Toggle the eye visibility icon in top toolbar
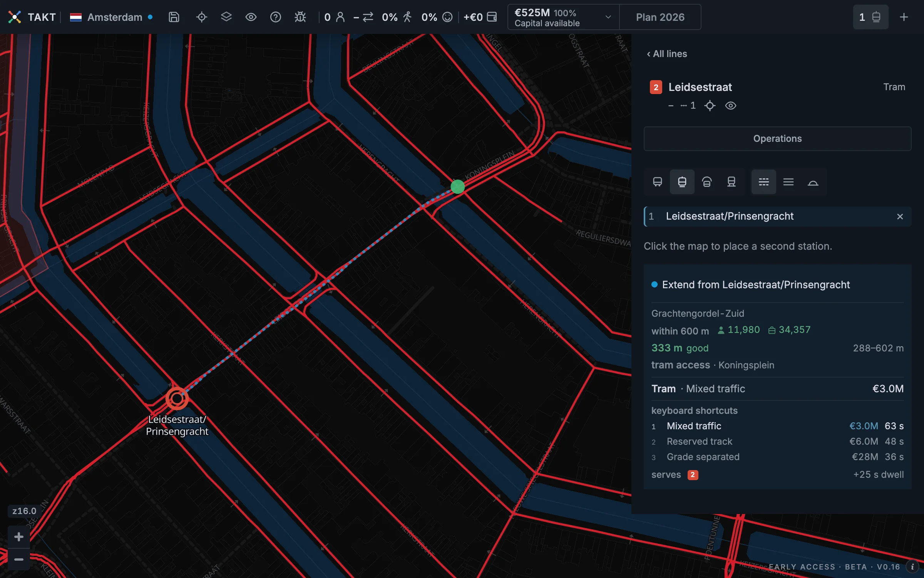 tap(251, 17)
